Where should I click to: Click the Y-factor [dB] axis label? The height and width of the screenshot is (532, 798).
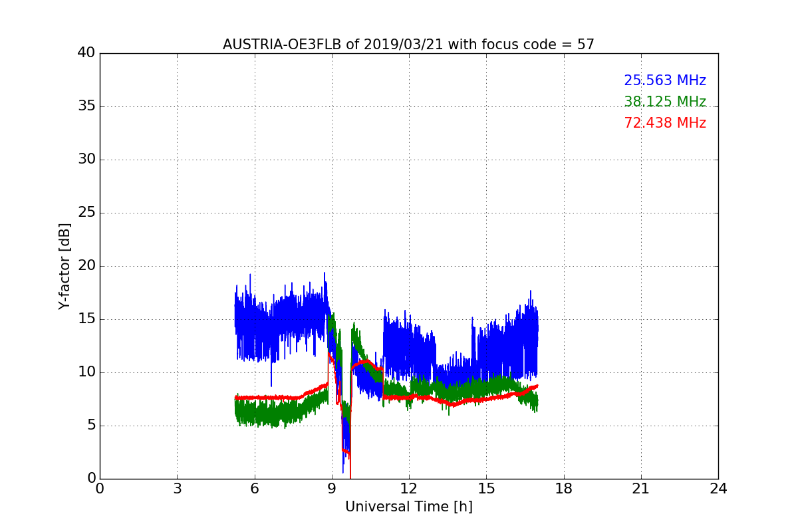65,266
